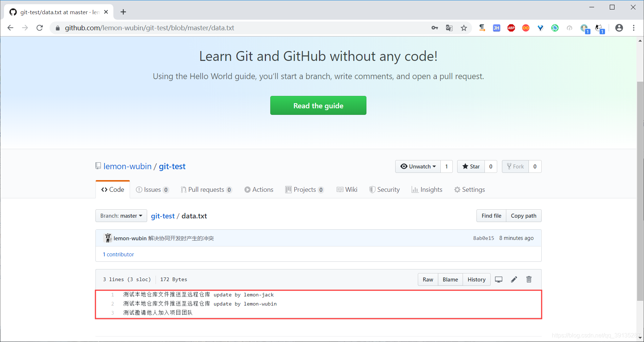Image resolution: width=644 pixels, height=342 pixels.
Task: Open a new browser tab
Action: coord(123,12)
